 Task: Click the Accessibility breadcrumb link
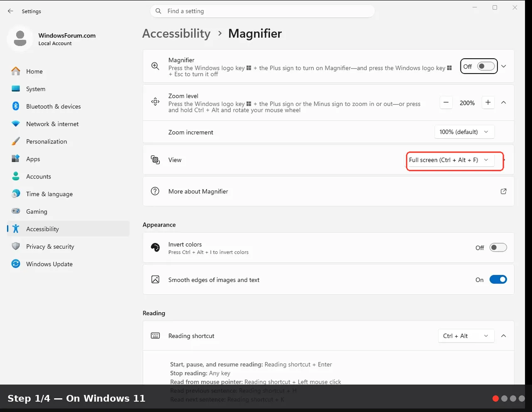176,34
